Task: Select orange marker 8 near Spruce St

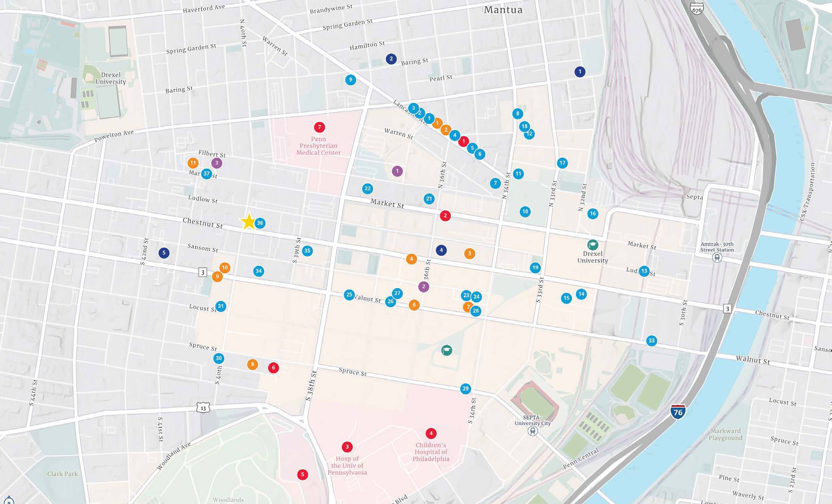Action: pyautogui.click(x=252, y=364)
